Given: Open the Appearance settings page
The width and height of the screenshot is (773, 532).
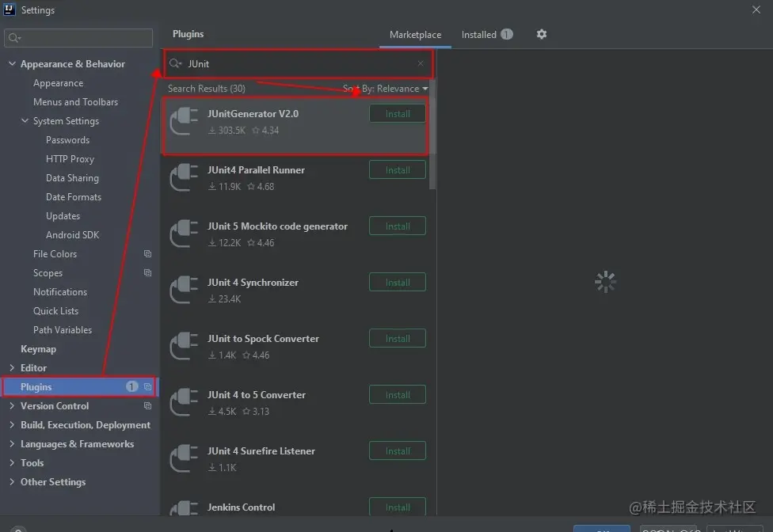Looking at the screenshot, I should [x=58, y=83].
